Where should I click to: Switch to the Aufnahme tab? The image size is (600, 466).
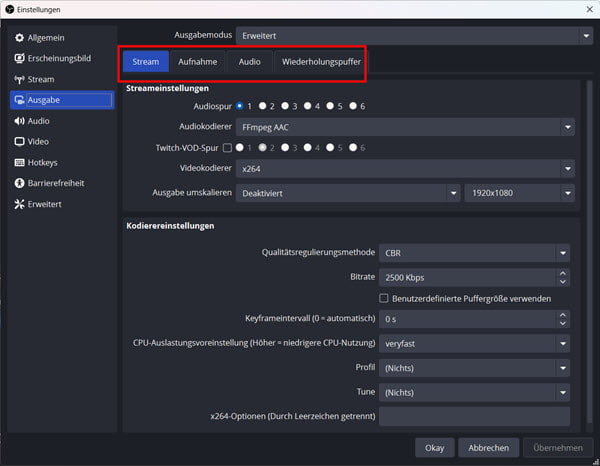[x=197, y=62]
